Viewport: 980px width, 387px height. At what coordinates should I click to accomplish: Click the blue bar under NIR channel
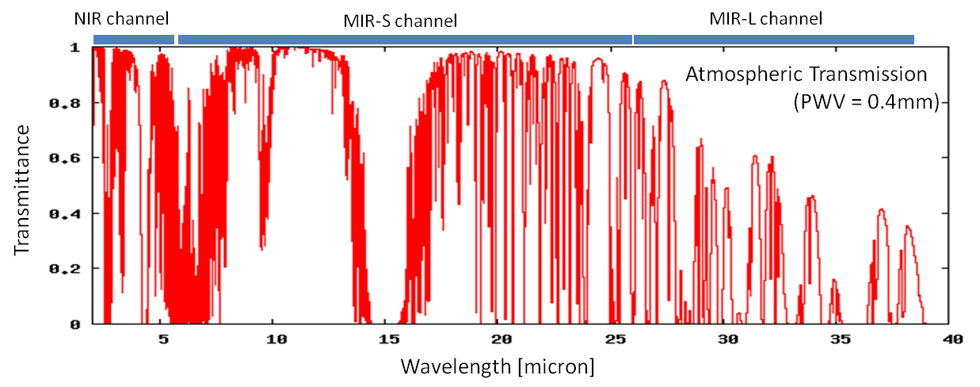pyautogui.click(x=133, y=40)
